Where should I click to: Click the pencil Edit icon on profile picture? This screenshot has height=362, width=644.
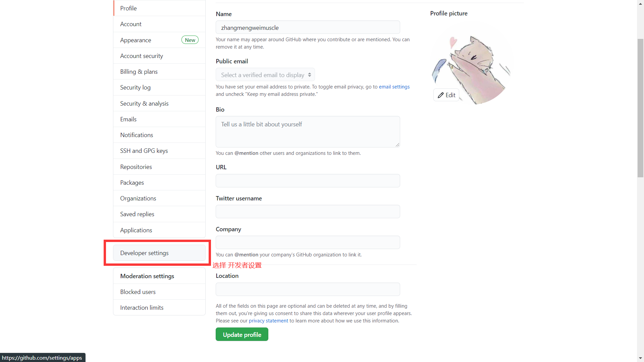click(440, 95)
